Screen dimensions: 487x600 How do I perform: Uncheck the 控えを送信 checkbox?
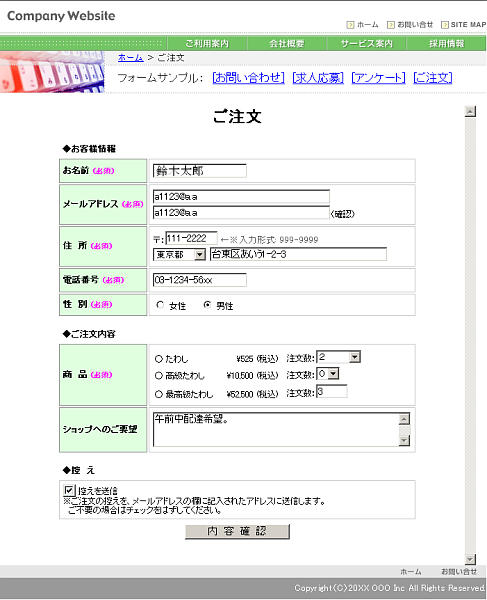[x=69, y=490]
